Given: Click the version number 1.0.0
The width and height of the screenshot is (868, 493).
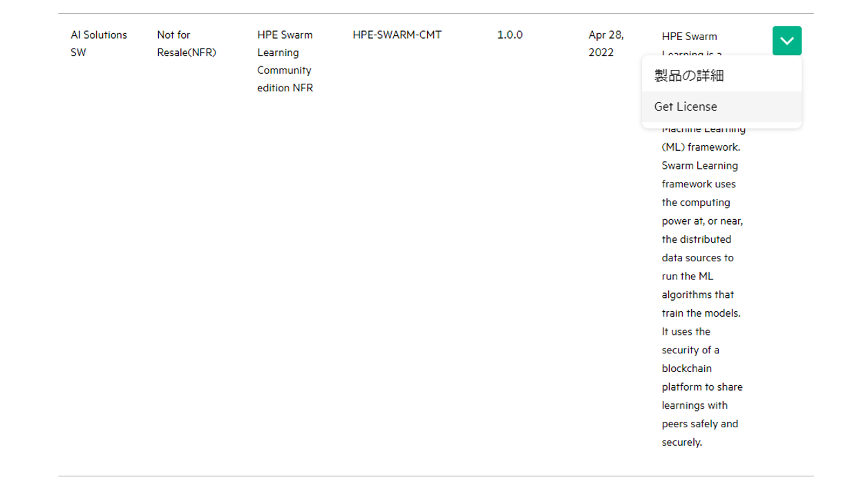Looking at the screenshot, I should click(509, 35).
